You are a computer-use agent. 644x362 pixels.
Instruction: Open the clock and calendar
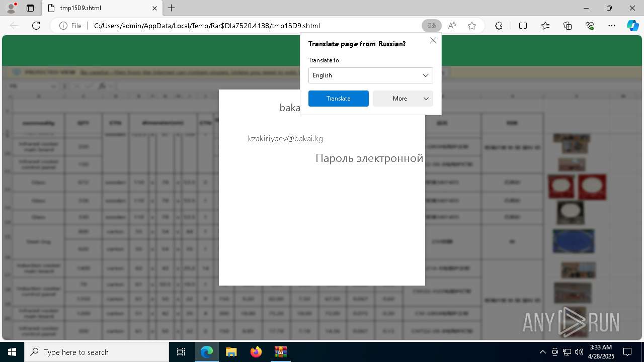601,352
